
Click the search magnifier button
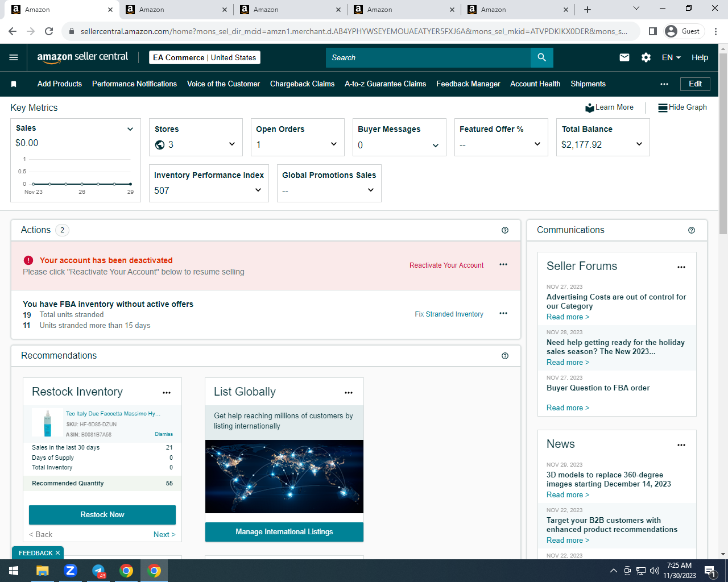[x=541, y=57]
